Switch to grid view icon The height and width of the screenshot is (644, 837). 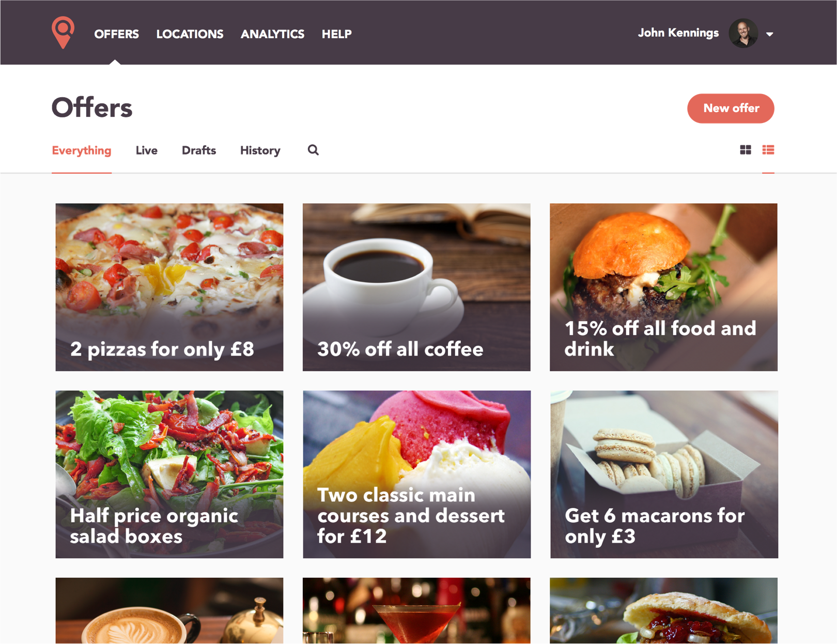click(x=745, y=150)
